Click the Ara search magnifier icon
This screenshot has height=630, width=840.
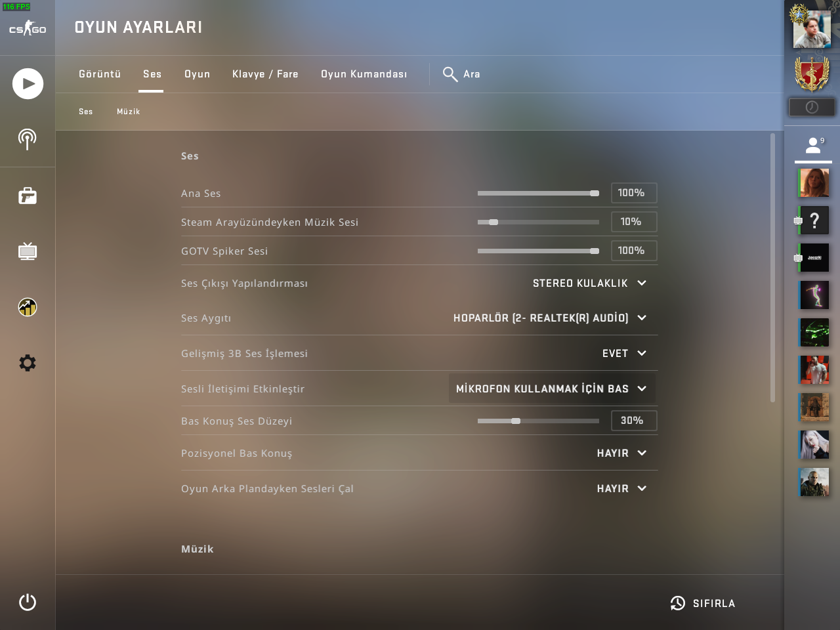tap(450, 74)
